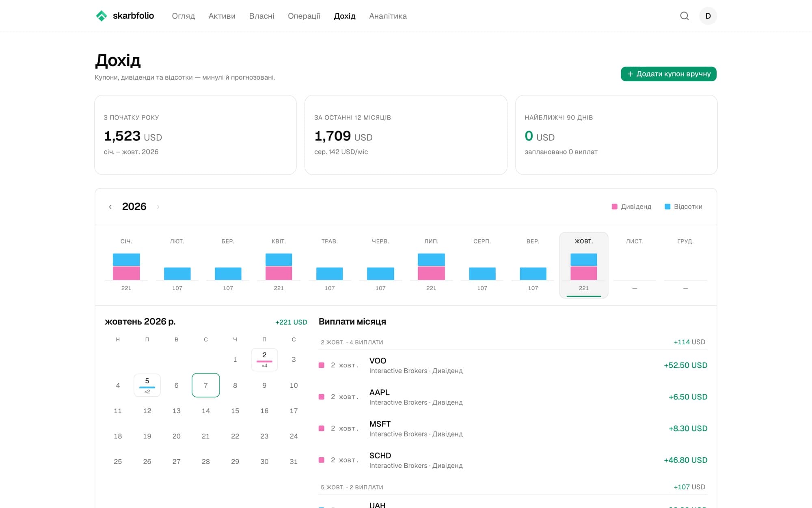Viewport: 812px width, 508px height.
Task: Open the Аналітика nav tab
Action: (x=388, y=16)
